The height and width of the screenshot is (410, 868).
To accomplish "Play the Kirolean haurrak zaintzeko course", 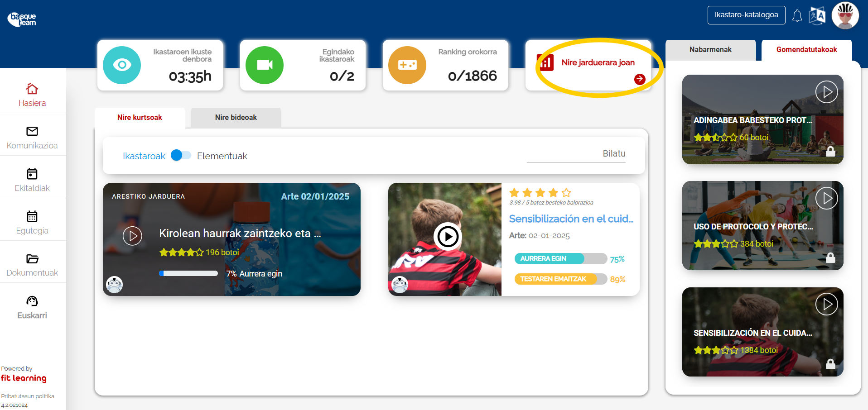I will (133, 236).
